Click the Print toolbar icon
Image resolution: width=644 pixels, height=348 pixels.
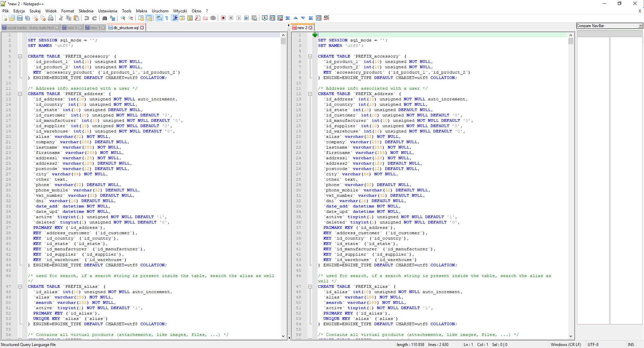tap(51, 18)
